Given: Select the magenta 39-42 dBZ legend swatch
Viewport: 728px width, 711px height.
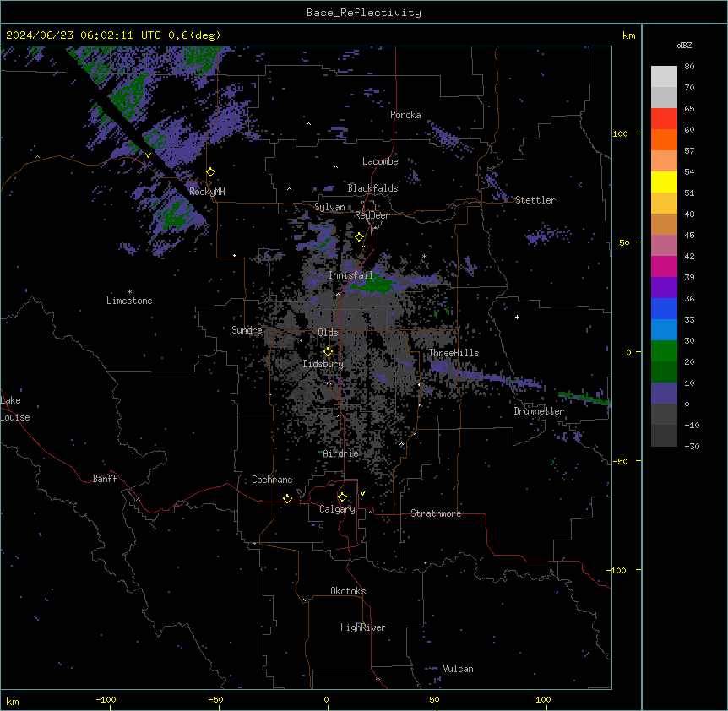Looking at the screenshot, I should point(664,266).
